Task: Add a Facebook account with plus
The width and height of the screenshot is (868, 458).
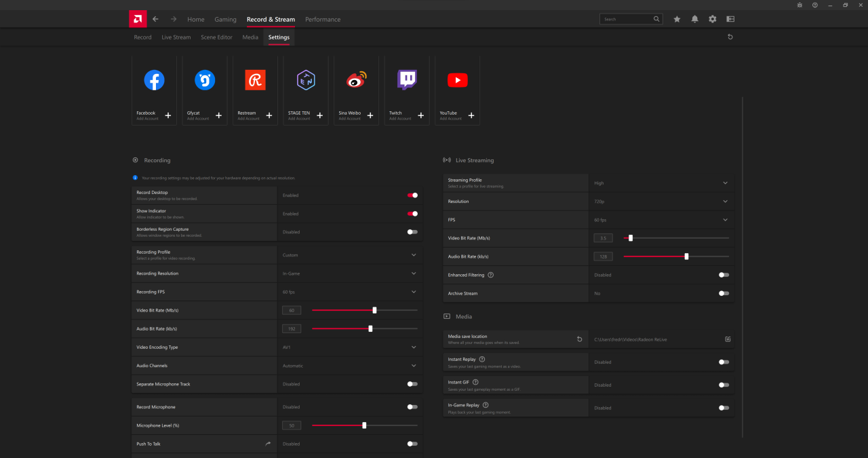Action: click(168, 115)
